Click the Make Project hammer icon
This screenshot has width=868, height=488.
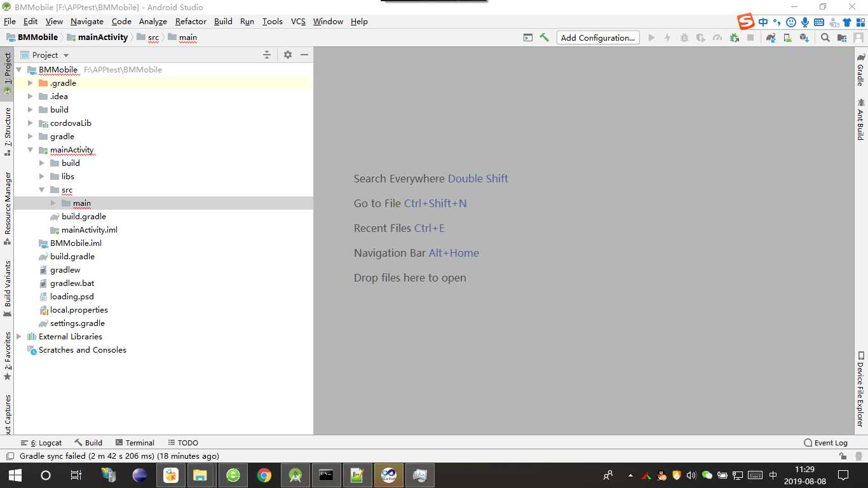click(x=545, y=37)
